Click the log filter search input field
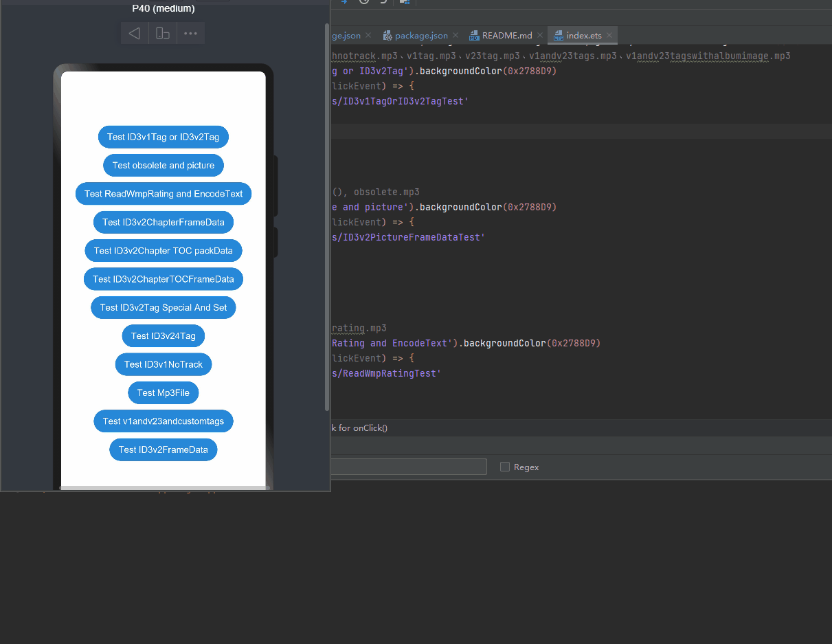Screen dimensions: 832x644 tap(408, 467)
